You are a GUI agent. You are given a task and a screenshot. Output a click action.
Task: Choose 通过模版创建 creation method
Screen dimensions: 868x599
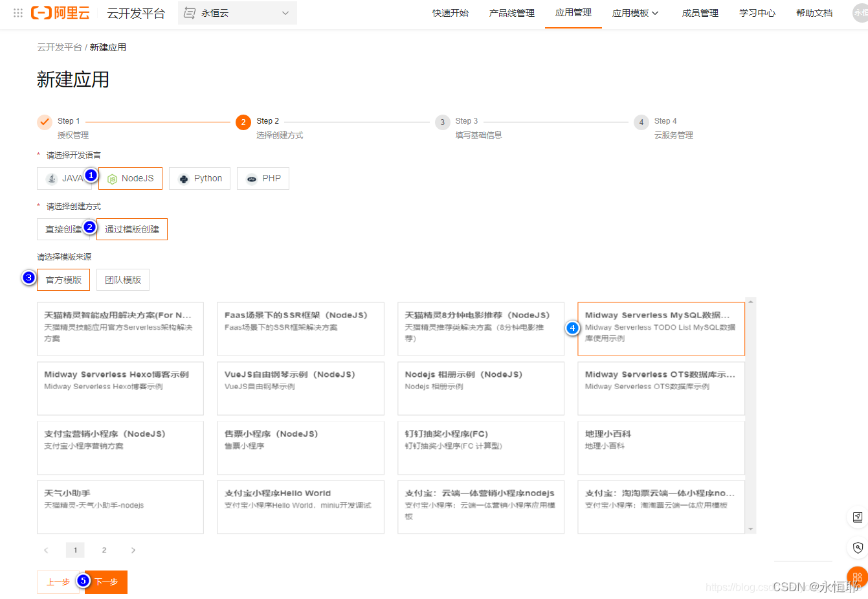tap(132, 229)
